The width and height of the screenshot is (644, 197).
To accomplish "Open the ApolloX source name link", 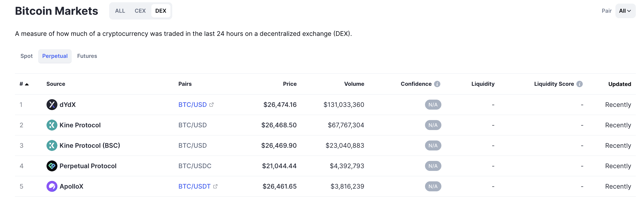I will tap(71, 186).
